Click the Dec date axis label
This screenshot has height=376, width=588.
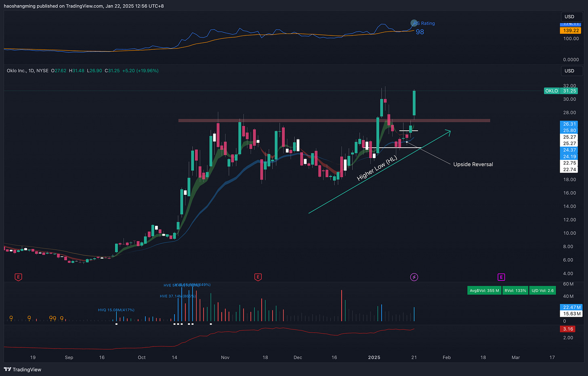click(298, 357)
